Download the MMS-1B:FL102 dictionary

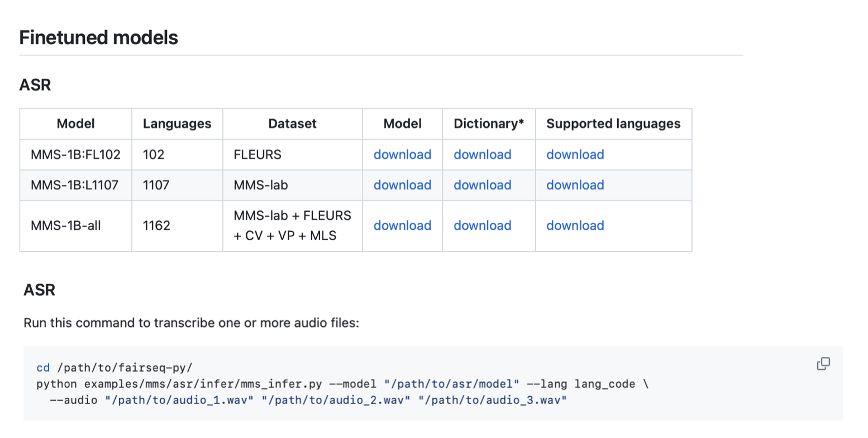point(482,155)
